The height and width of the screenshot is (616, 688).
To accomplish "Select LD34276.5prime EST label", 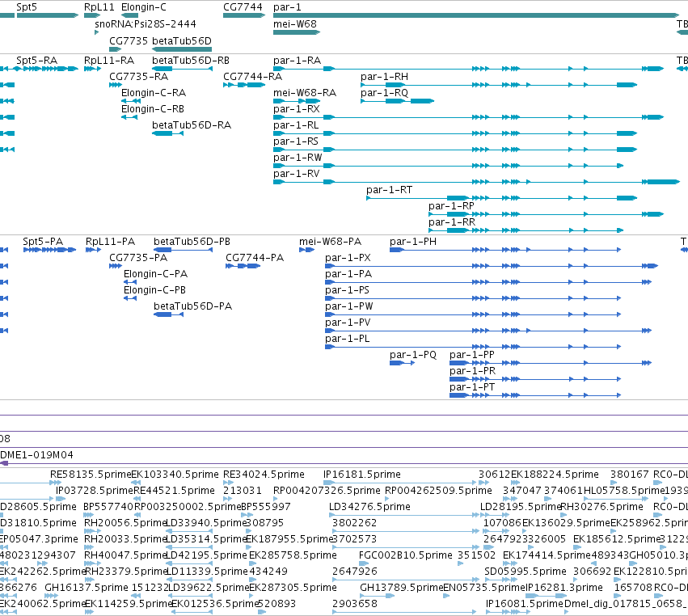I will 370,507.
